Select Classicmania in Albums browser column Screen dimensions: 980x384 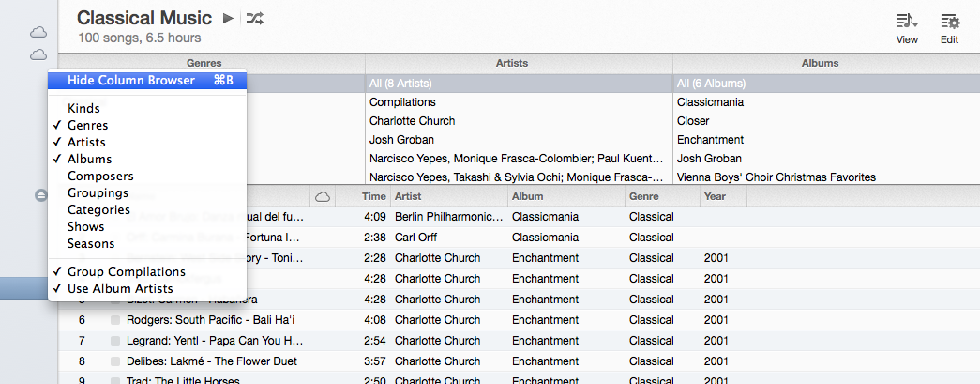(x=826, y=102)
